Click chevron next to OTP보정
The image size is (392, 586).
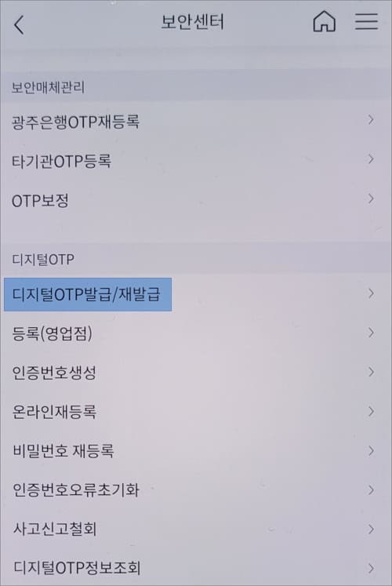click(370, 198)
